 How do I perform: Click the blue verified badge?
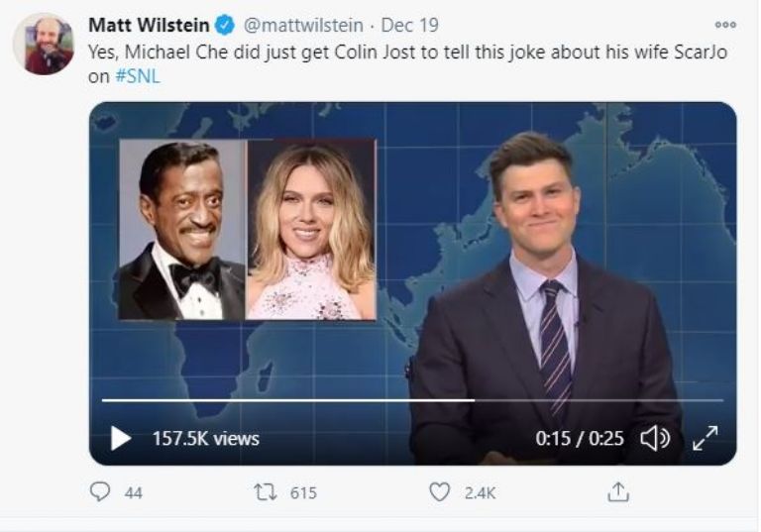pos(225,25)
